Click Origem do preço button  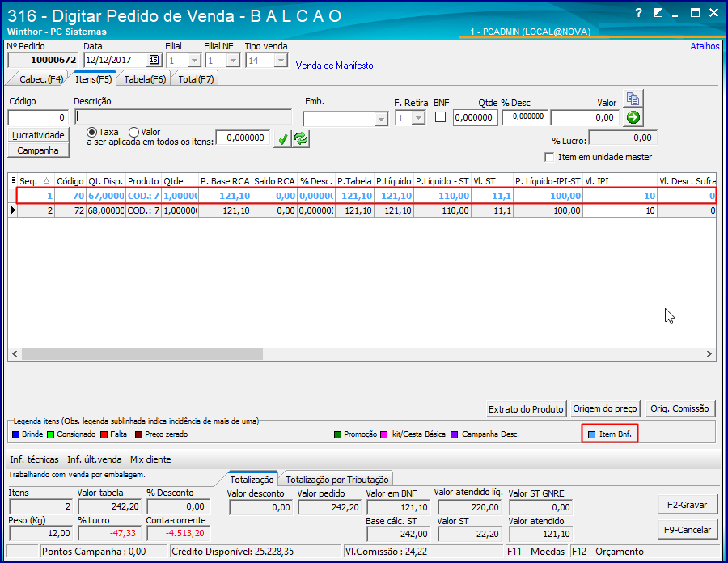[605, 408]
